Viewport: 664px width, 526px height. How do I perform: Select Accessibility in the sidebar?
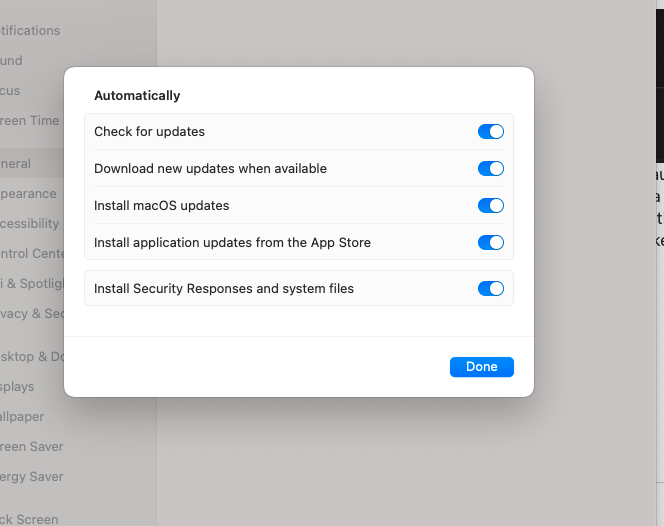30,223
